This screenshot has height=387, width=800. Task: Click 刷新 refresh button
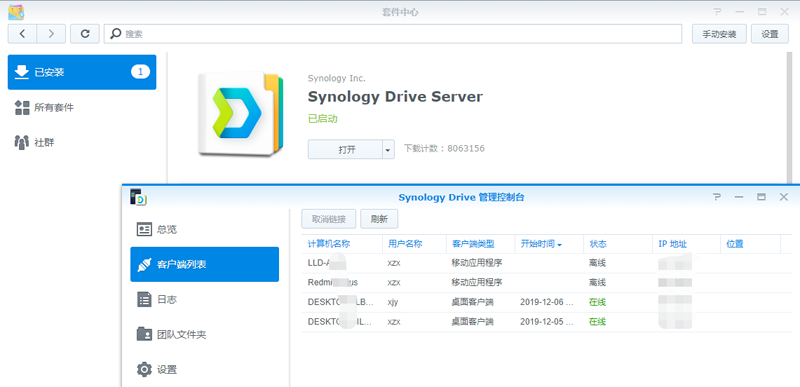pos(379,219)
